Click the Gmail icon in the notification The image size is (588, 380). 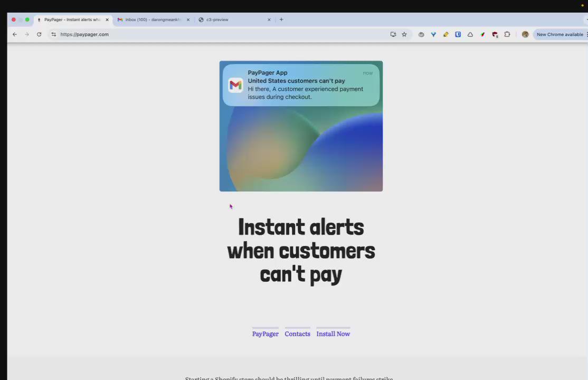point(235,85)
